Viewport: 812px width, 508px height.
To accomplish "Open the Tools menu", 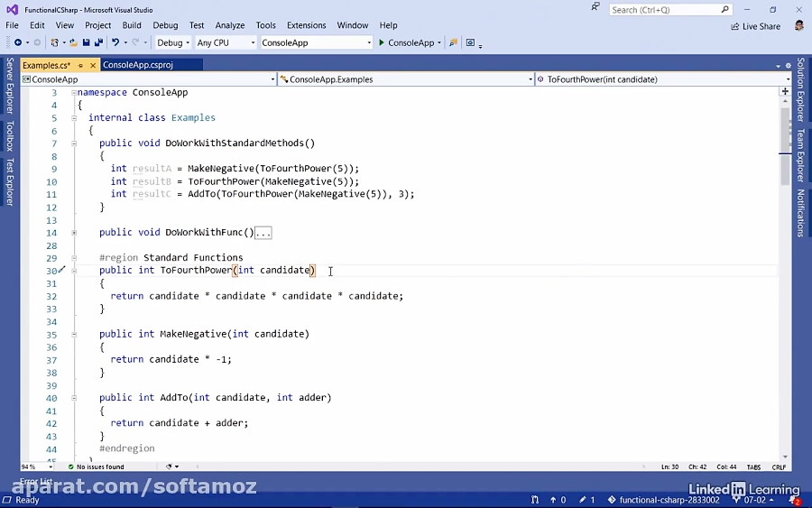I will pos(265,25).
